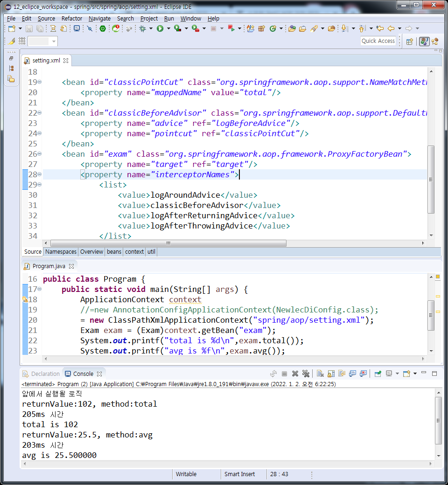Switch to the beans editor tab
448x485 pixels.
pos(114,252)
